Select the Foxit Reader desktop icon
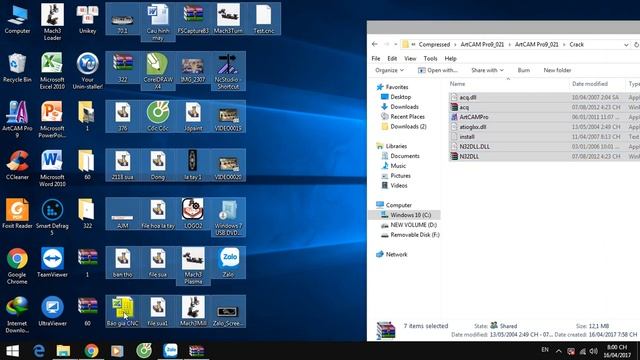The image size is (640, 360). coord(17,213)
